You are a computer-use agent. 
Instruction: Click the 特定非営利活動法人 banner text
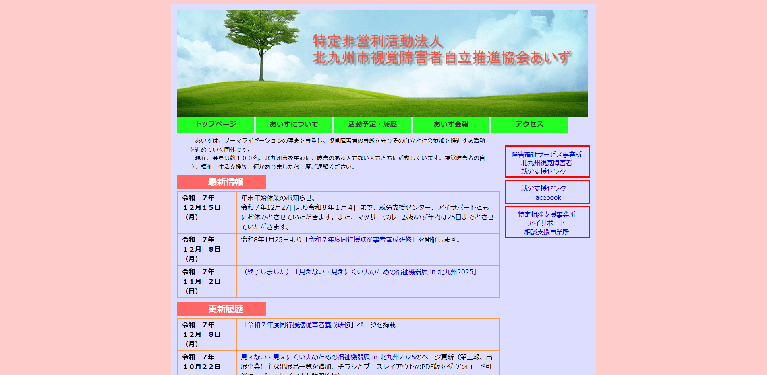[x=378, y=41]
